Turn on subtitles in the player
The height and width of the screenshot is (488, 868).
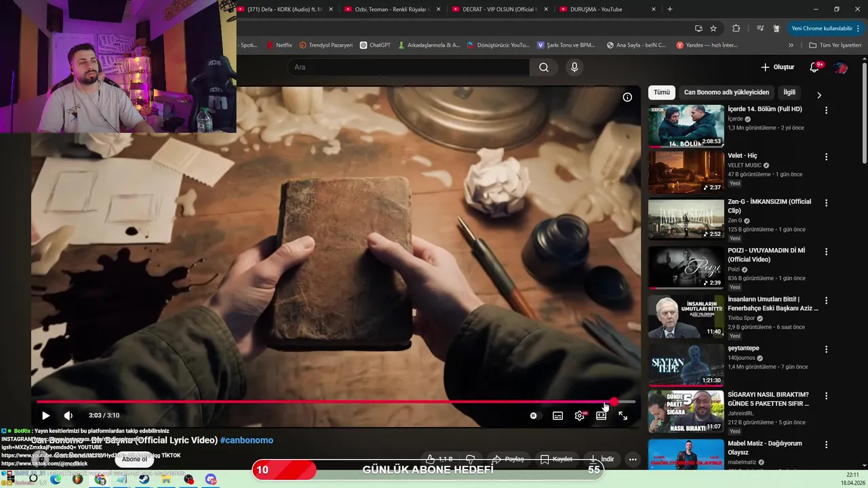(557, 415)
